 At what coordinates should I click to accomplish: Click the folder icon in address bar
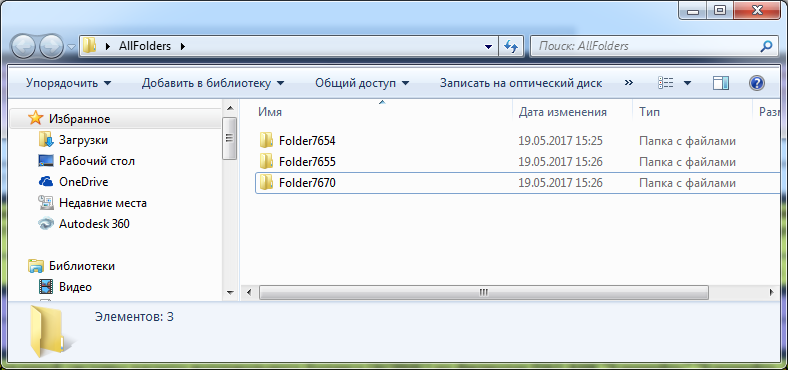[89, 46]
